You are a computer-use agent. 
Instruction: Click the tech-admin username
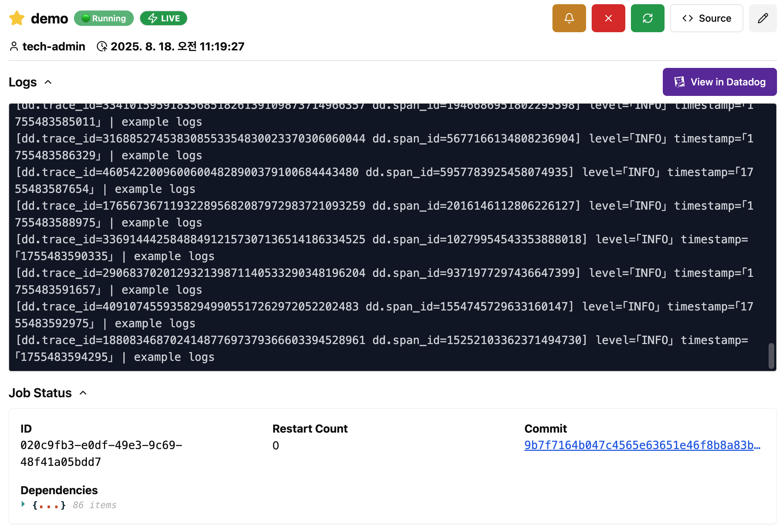pos(54,46)
